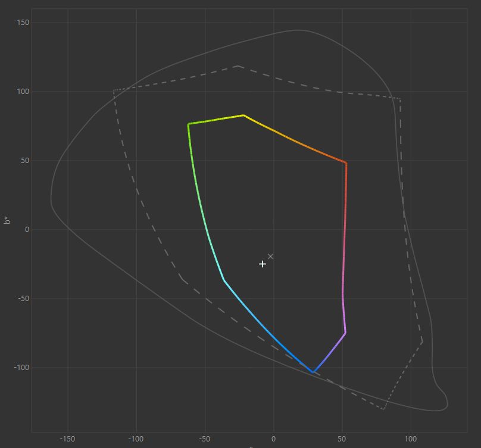Click the 150 tick label on vertical axis
The image size is (481, 448).
click(x=23, y=23)
